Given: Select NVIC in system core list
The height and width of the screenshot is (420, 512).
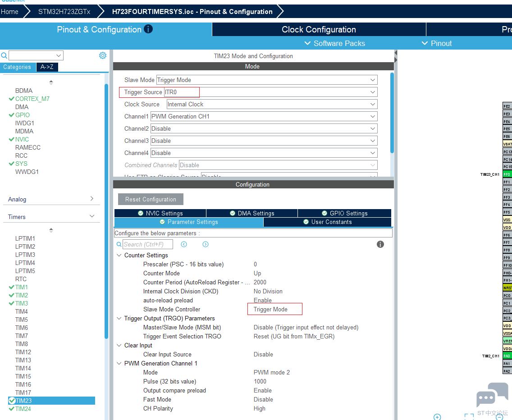Looking at the screenshot, I should tap(22, 139).
